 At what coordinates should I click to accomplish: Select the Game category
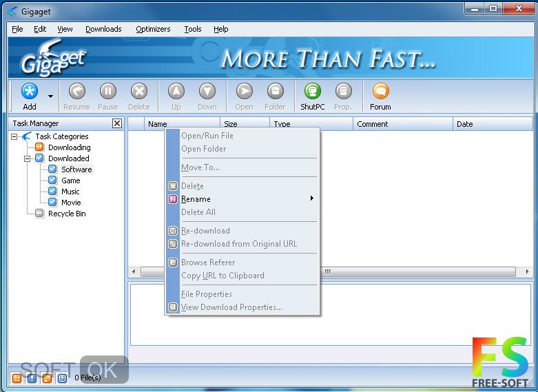tap(71, 180)
